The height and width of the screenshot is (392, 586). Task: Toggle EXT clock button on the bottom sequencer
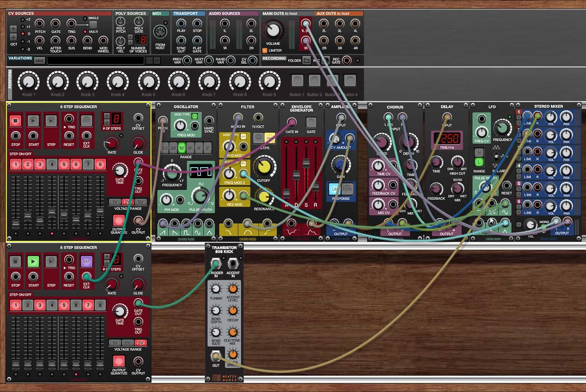(x=86, y=261)
